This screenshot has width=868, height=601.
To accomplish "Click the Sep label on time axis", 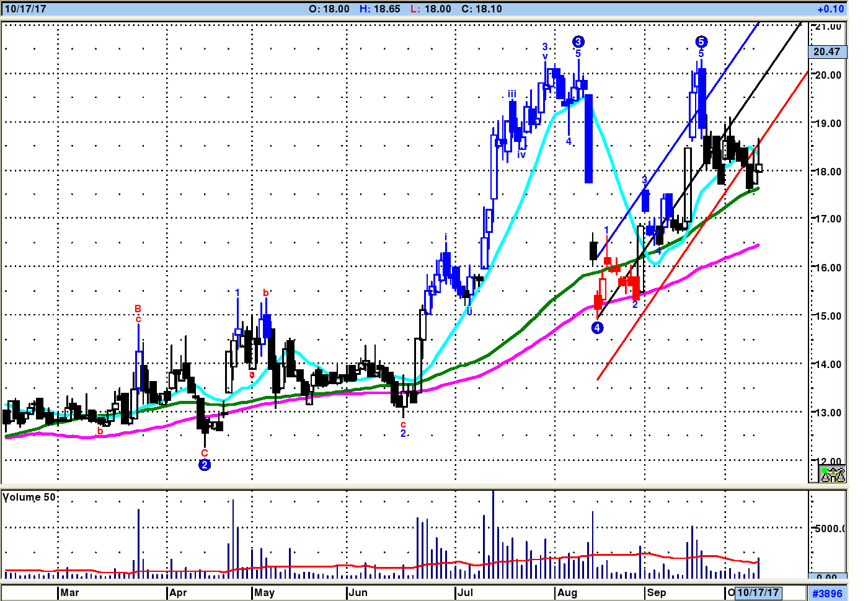I will pyautogui.click(x=656, y=593).
